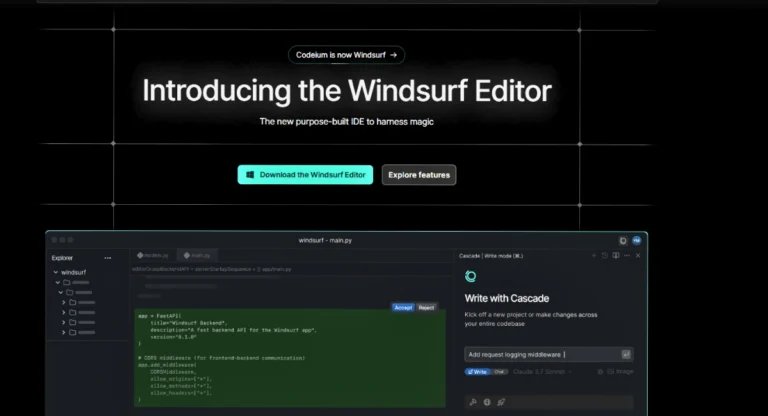Switch to the main.py editor tab
768x416 pixels.
pyautogui.click(x=197, y=255)
